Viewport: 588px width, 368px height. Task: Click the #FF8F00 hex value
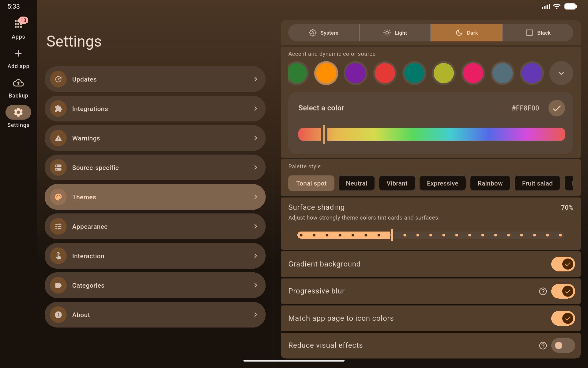525,108
